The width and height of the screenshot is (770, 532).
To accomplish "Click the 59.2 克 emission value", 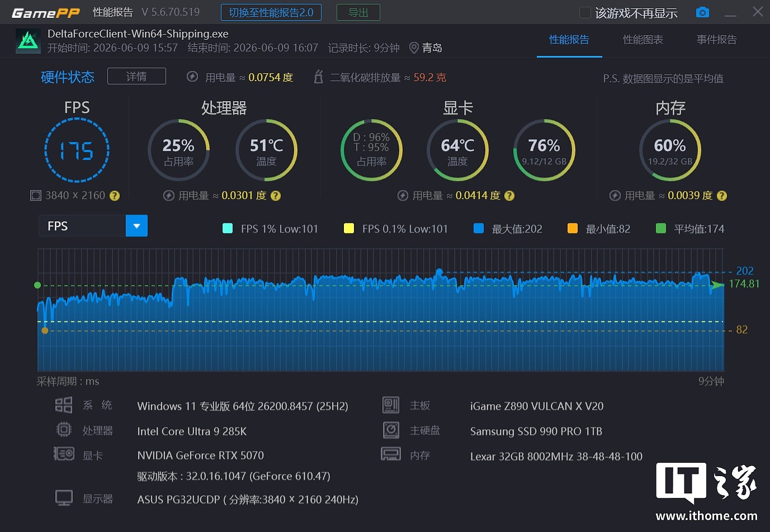I will (x=430, y=77).
